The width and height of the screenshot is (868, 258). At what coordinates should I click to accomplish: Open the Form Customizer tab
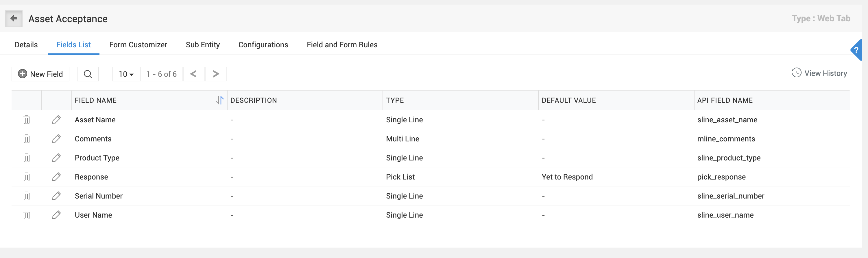click(x=138, y=45)
